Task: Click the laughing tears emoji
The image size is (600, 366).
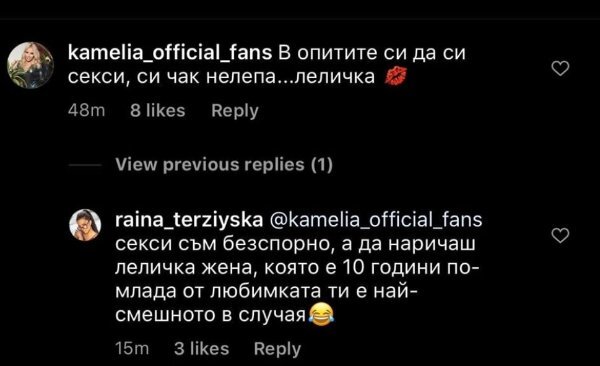Action: coord(320,315)
